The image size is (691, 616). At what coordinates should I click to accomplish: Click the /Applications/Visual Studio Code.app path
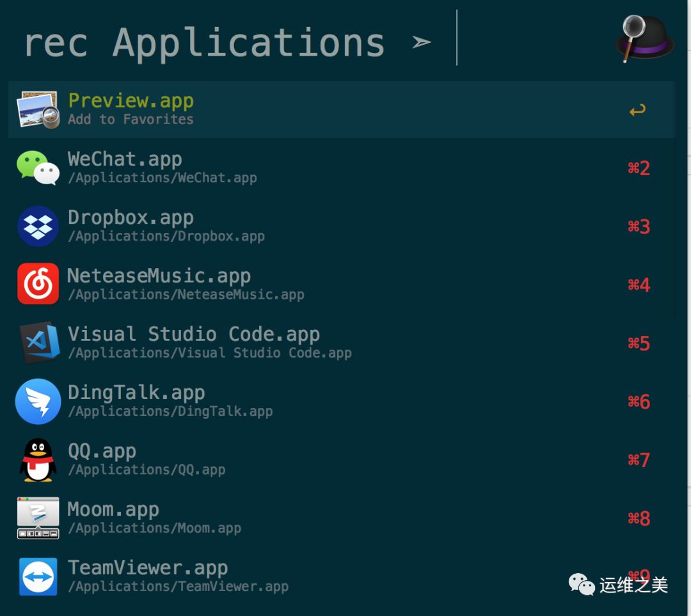coord(210,353)
